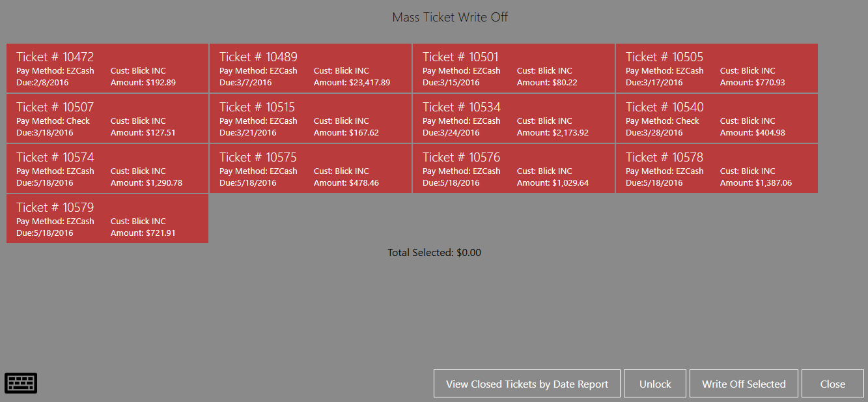Toggle selection of Ticket # 10501
This screenshot has height=402, width=868.
click(x=514, y=68)
